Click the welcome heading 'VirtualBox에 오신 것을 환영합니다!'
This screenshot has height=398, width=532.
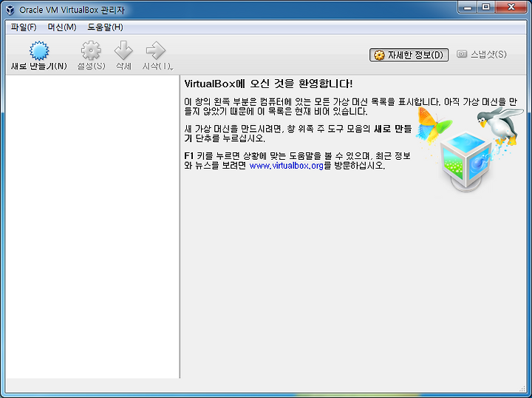coord(268,84)
